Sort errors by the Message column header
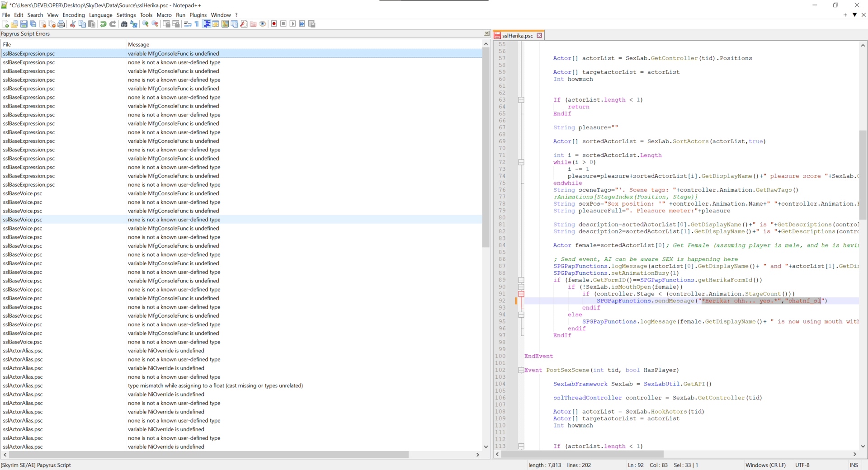 pyautogui.click(x=304, y=44)
